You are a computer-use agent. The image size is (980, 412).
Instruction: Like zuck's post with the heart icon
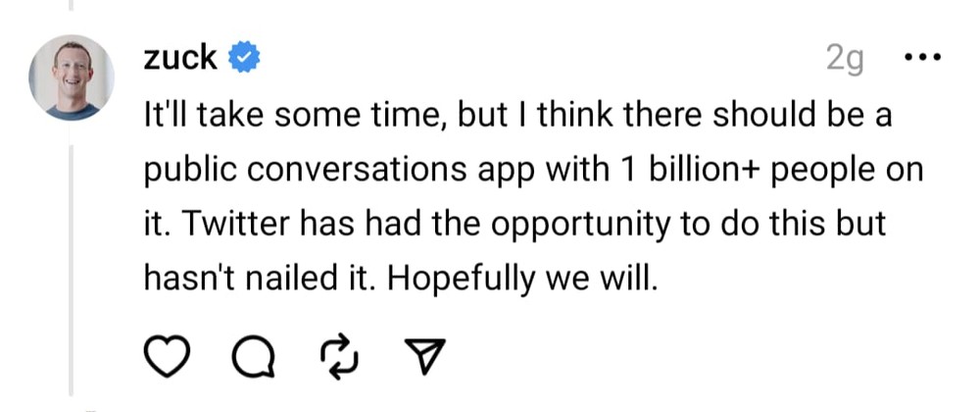(166, 361)
